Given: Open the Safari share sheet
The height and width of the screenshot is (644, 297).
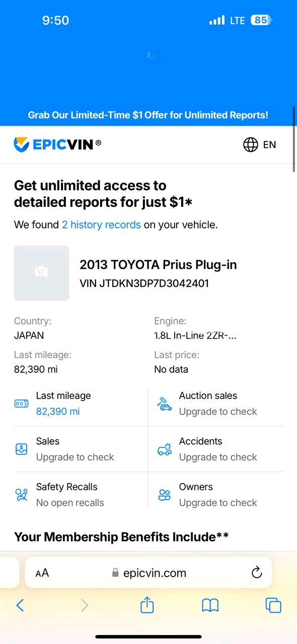Looking at the screenshot, I should click(147, 605).
